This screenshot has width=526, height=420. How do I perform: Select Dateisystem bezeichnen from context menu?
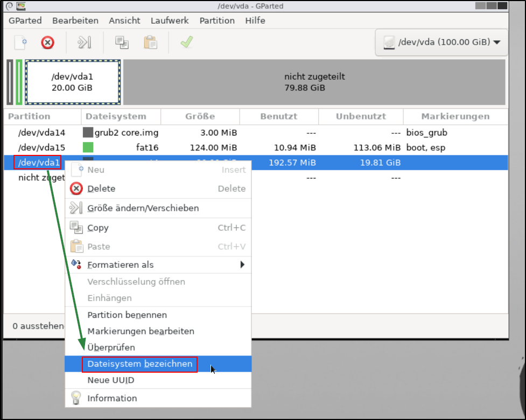click(139, 364)
